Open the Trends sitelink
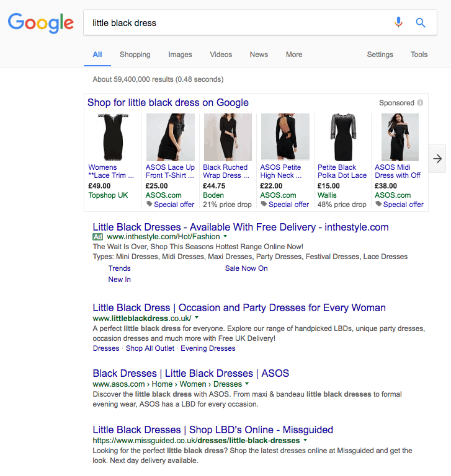The width and height of the screenshot is (451, 476). 120,268
